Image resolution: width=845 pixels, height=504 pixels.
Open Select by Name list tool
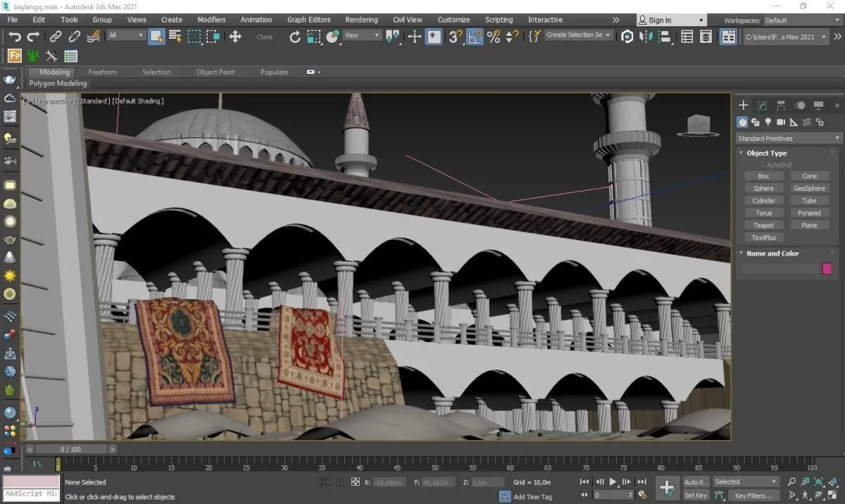pos(175,37)
